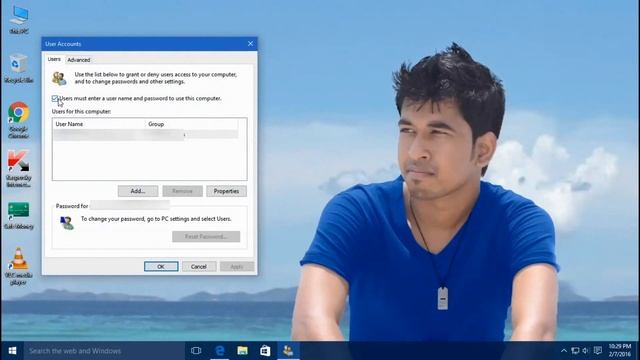Open the Recycle Bin desktop icon

click(19, 69)
